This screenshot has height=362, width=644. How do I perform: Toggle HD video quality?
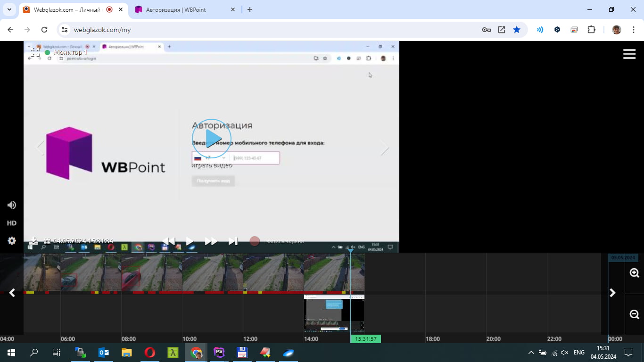[12, 223]
